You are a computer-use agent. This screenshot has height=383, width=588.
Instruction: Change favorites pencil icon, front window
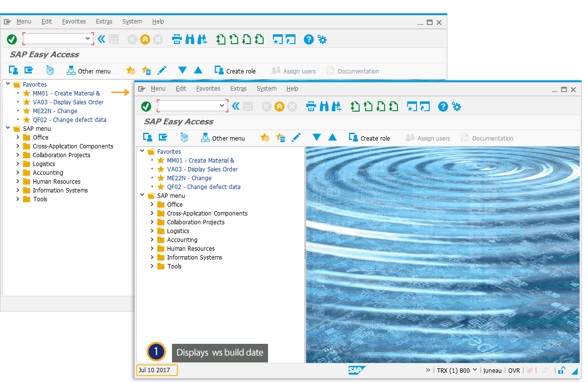coord(296,138)
